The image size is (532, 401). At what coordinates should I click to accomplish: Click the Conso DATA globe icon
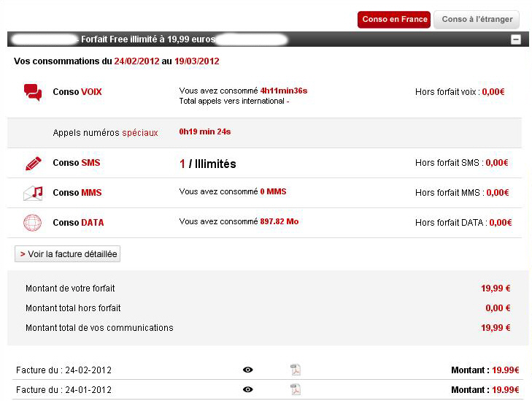pyautogui.click(x=32, y=223)
